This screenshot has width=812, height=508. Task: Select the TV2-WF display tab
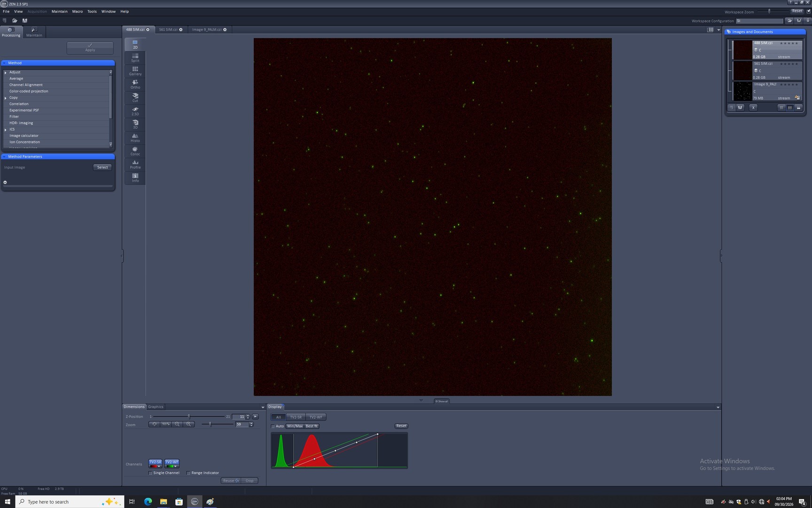316,417
